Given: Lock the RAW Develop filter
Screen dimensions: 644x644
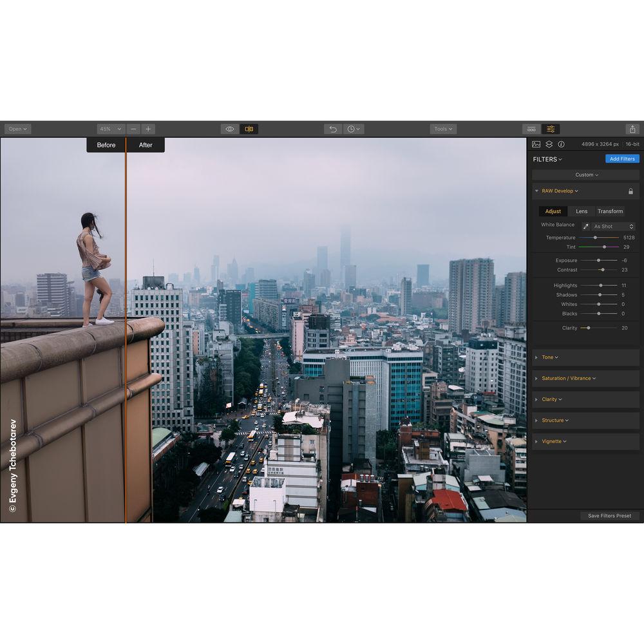Looking at the screenshot, I should click(630, 191).
